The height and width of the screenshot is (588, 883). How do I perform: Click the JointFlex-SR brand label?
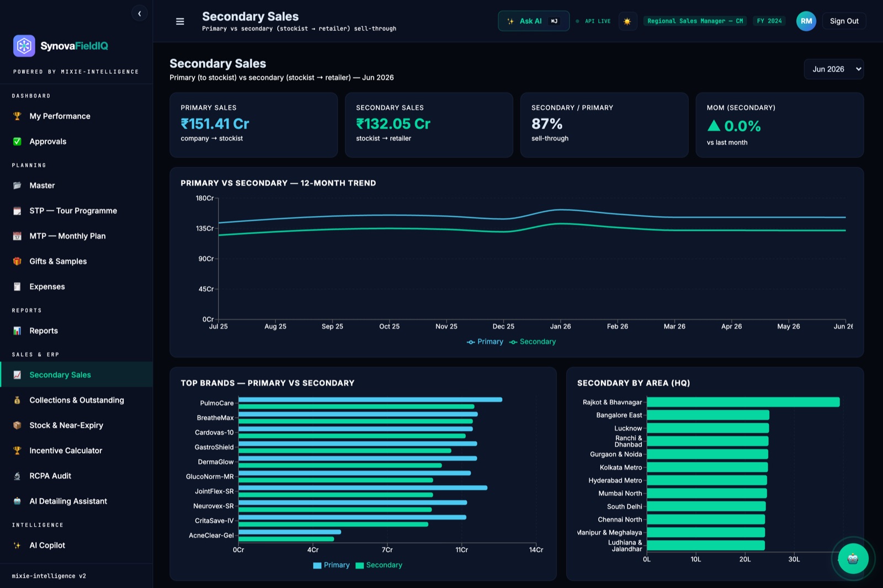point(214,491)
